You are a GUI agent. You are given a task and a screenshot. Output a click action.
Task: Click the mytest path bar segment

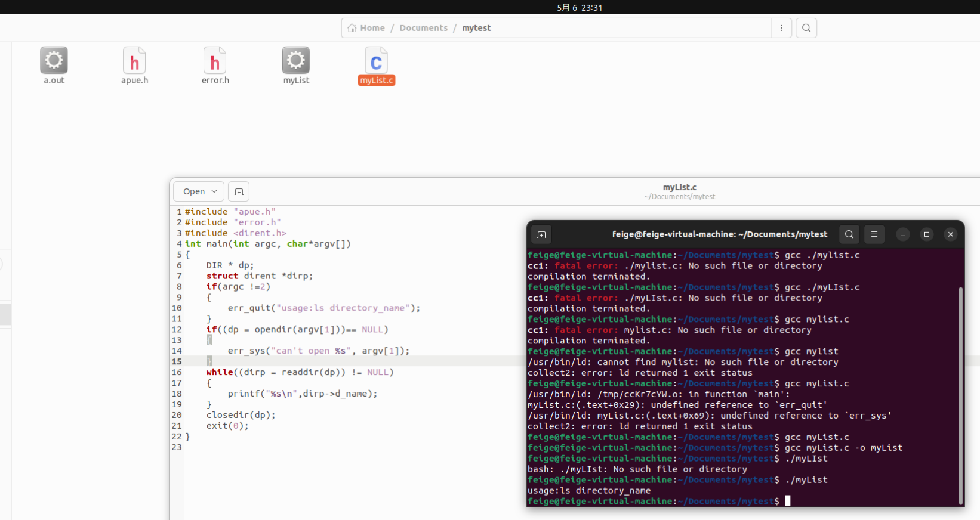pos(476,28)
